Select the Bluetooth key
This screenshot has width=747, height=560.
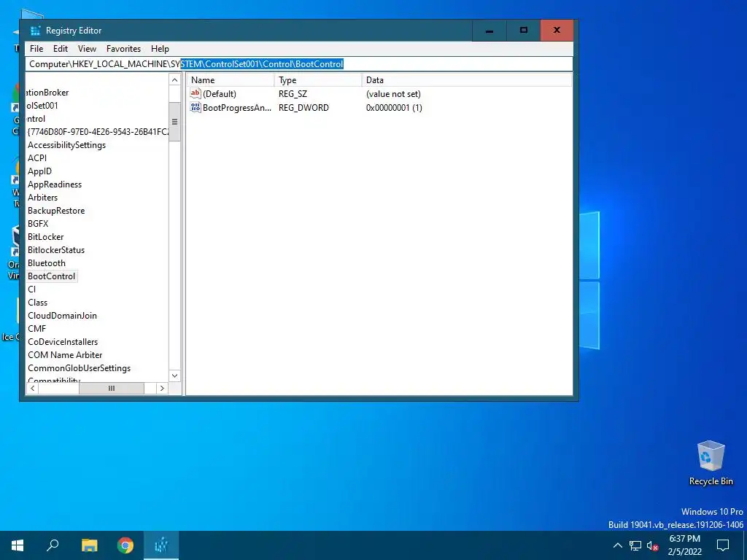46,262
